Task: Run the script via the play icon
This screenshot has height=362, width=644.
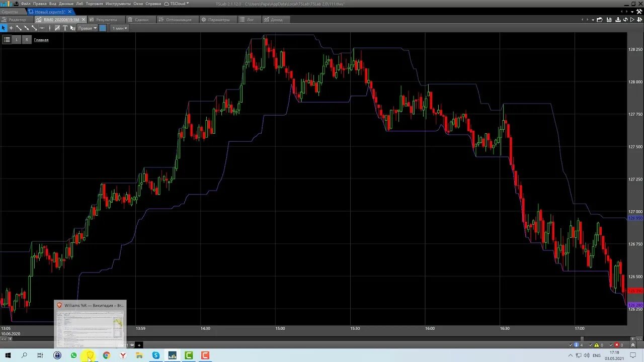Action: (632, 20)
